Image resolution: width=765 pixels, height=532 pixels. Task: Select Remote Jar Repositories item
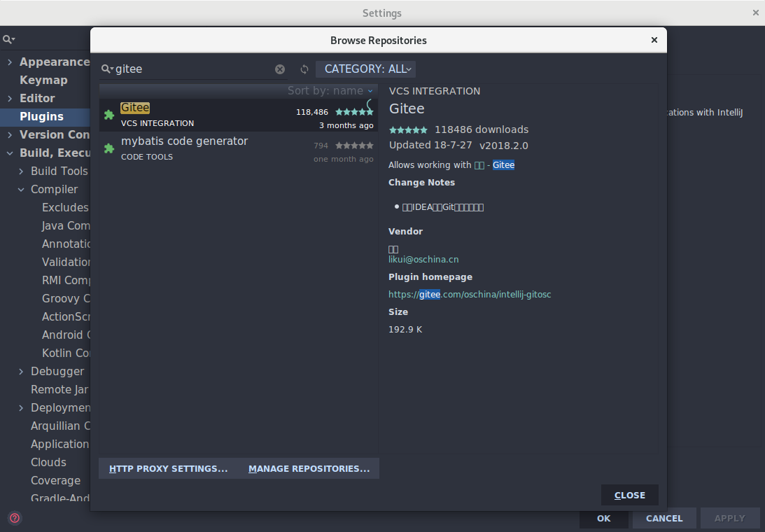click(59, 389)
